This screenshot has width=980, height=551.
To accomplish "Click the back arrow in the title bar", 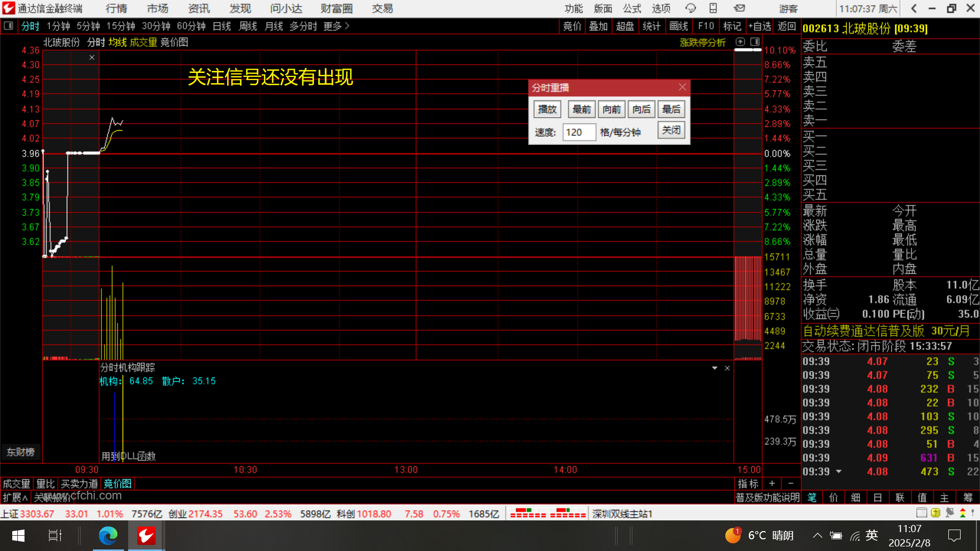I will click(914, 8).
